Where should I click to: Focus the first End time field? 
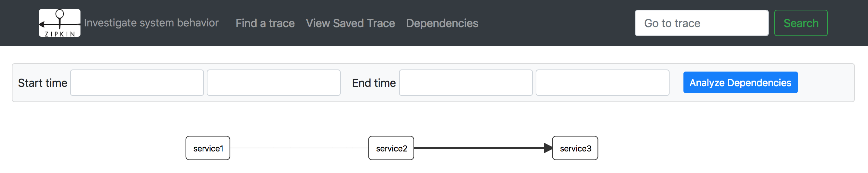tap(466, 83)
